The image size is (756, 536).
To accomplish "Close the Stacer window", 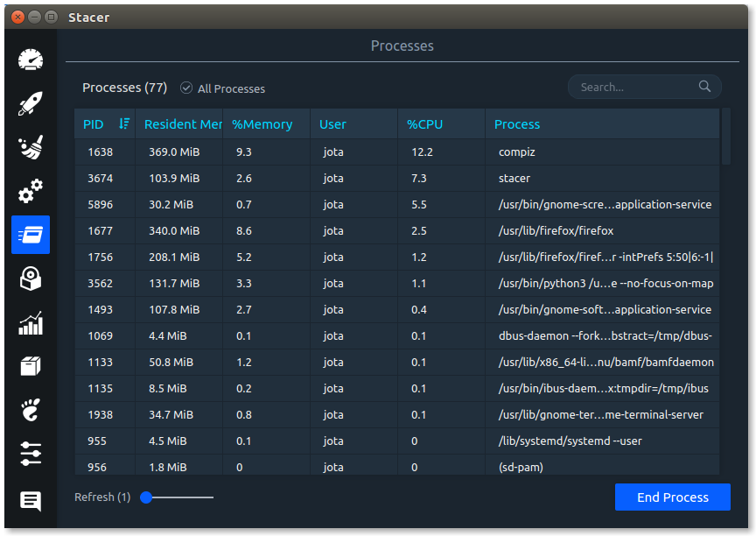I will coord(17,18).
